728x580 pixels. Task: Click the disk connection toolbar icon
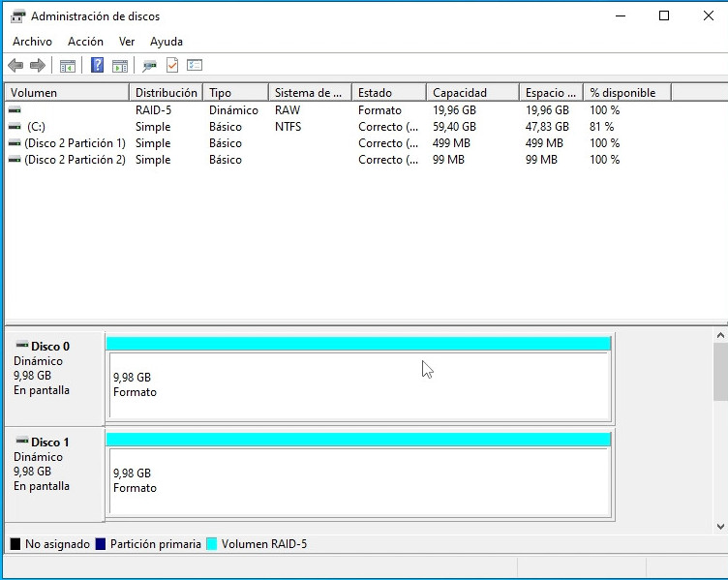point(149,66)
